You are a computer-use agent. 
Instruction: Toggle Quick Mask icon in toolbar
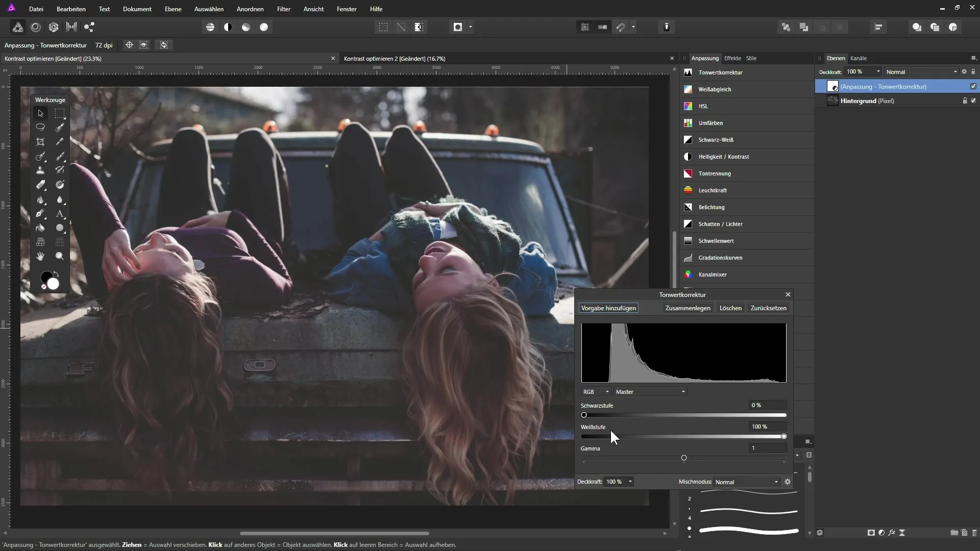pyautogui.click(x=458, y=27)
